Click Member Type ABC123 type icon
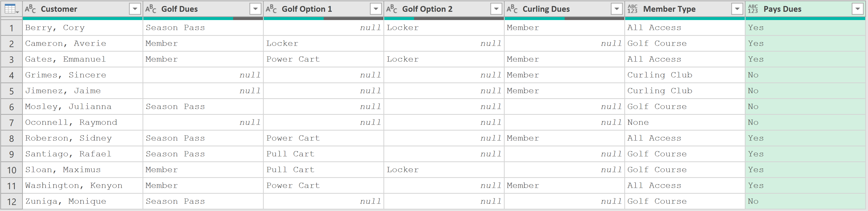The image size is (868, 211). coord(632,9)
